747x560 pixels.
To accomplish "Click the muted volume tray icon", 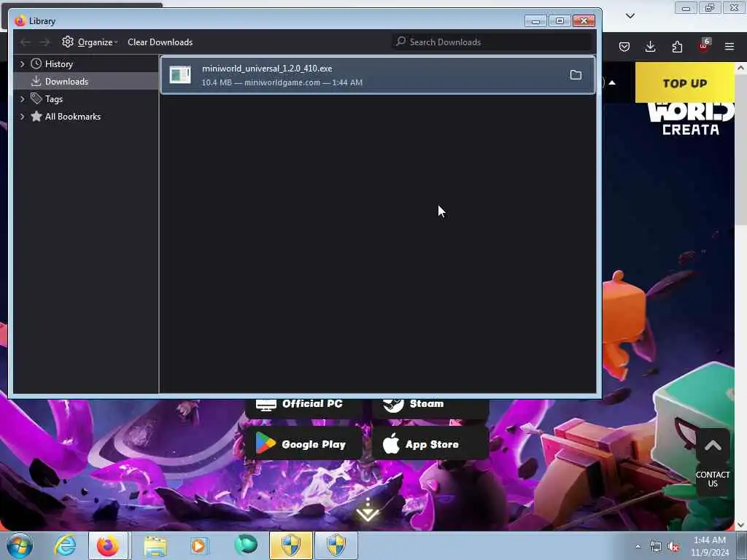I will [x=673, y=547].
